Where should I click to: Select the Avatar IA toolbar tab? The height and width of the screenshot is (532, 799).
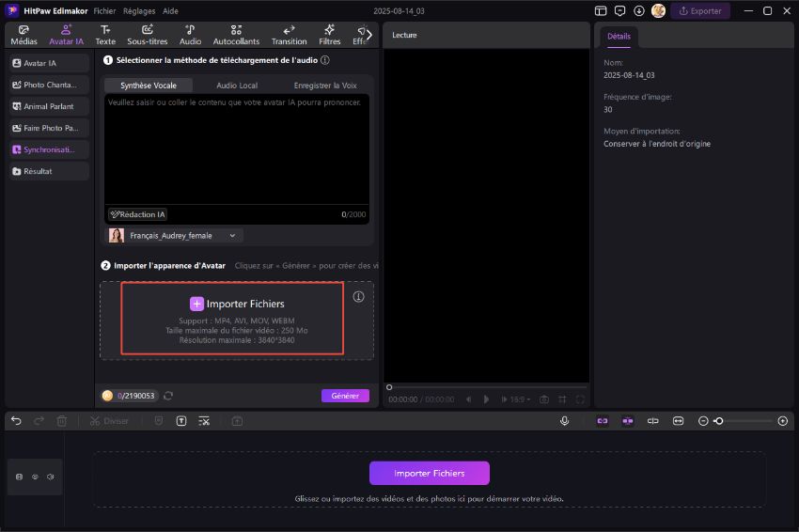click(x=66, y=35)
